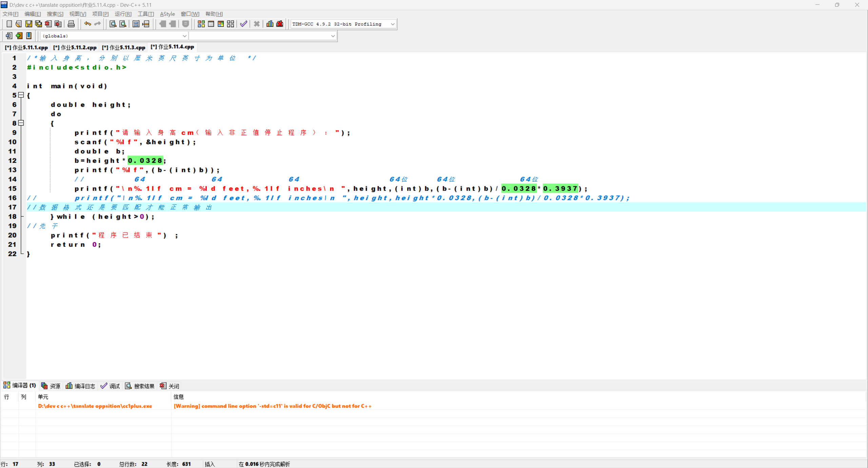Click the New source file icon
The width and height of the screenshot is (868, 468).
click(9, 24)
